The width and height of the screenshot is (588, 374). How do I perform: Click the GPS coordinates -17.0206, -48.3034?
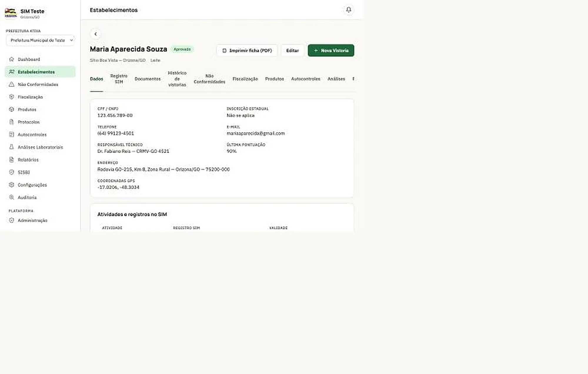(118, 187)
